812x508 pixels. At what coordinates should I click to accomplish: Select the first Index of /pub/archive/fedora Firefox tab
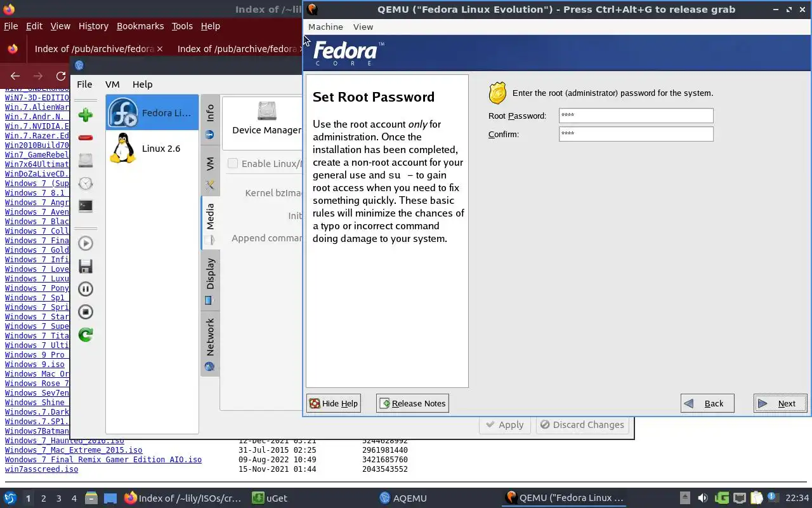[x=99, y=49]
